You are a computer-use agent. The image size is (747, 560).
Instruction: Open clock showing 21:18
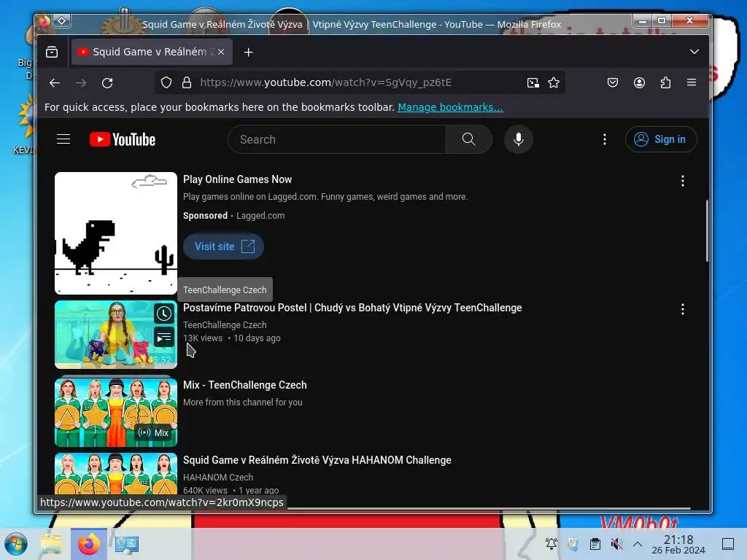(678, 544)
